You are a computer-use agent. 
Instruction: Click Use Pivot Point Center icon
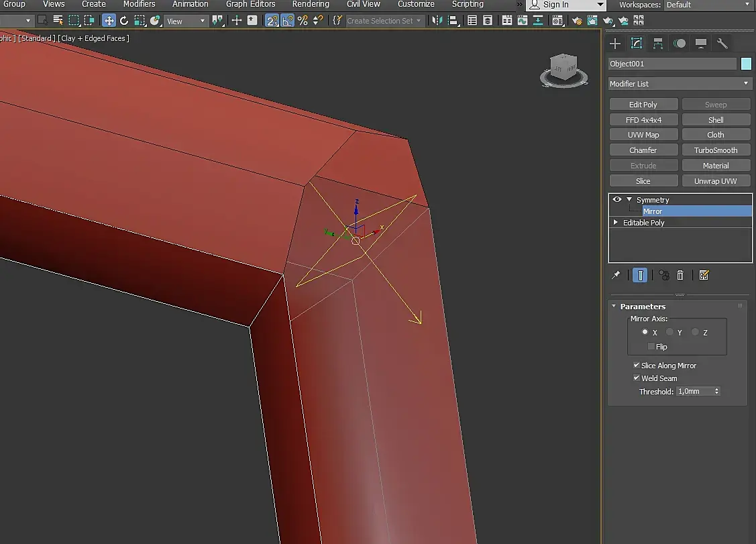coord(218,21)
